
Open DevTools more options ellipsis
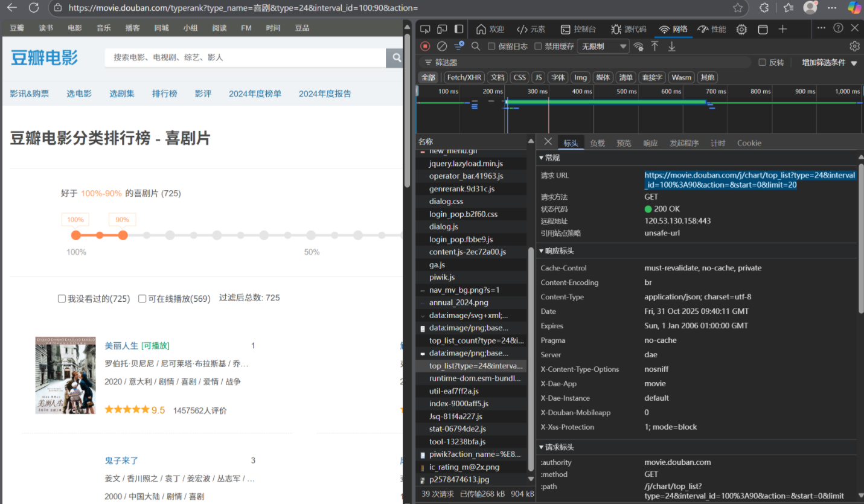(x=821, y=28)
